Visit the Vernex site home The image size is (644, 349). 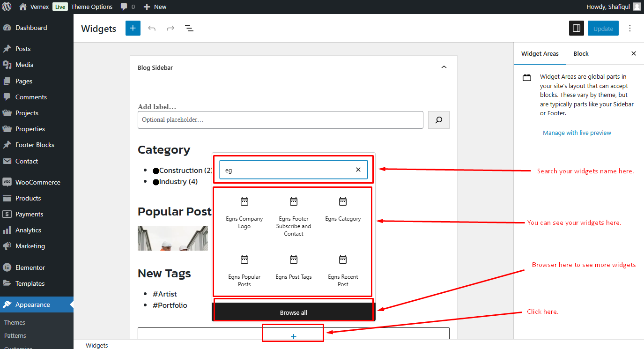point(34,7)
